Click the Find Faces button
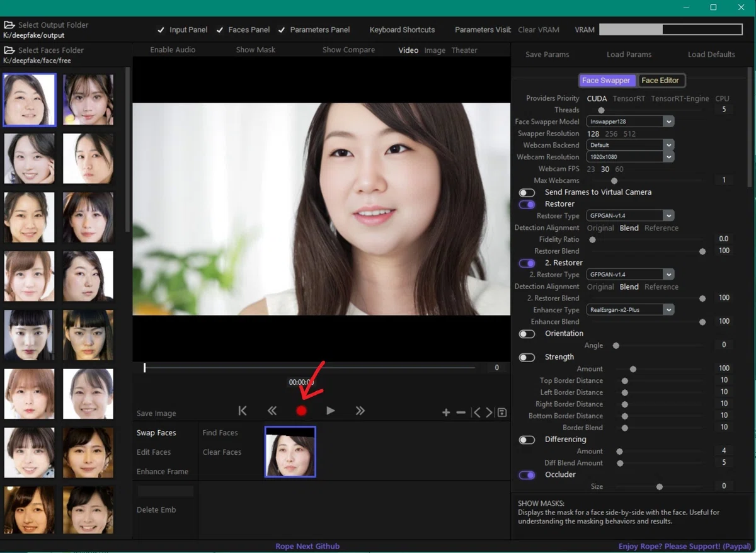 tap(220, 433)
